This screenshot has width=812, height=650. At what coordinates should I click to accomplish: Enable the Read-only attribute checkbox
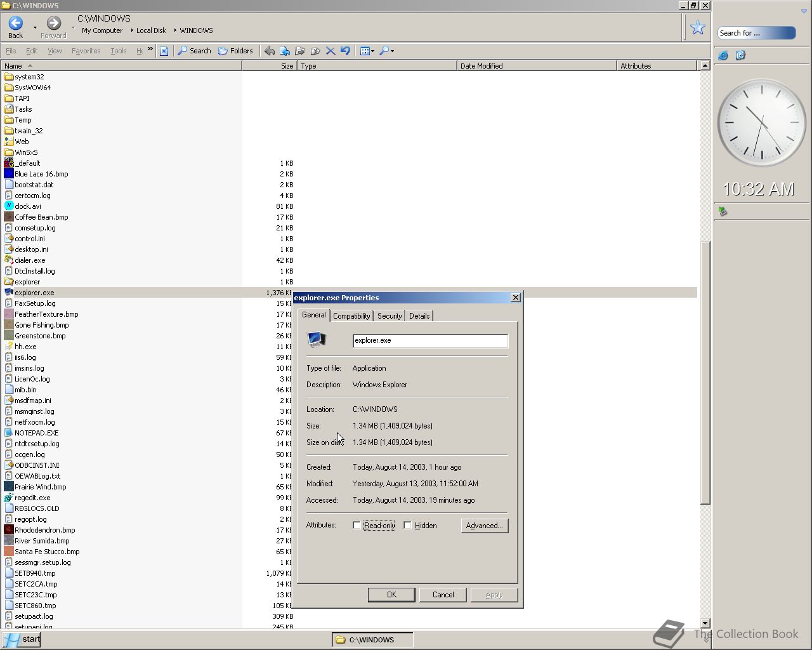pos(357,526)
